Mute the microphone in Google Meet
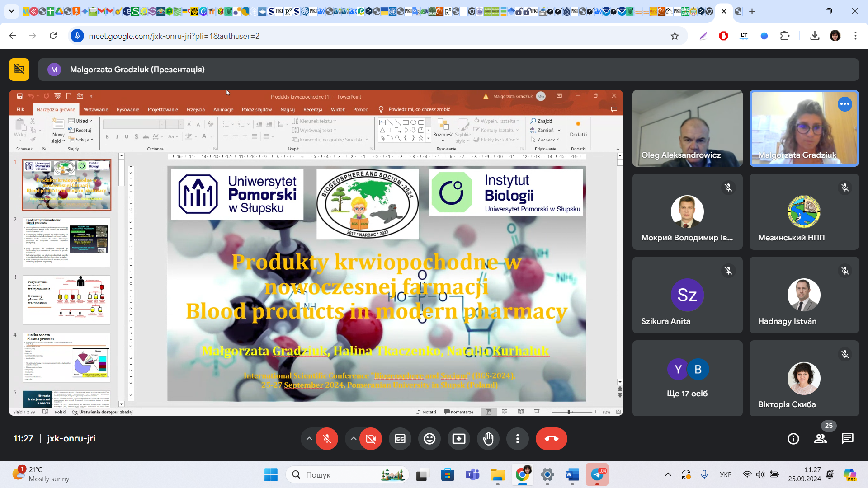Screen dimensions: 868x488 point(327,439)
